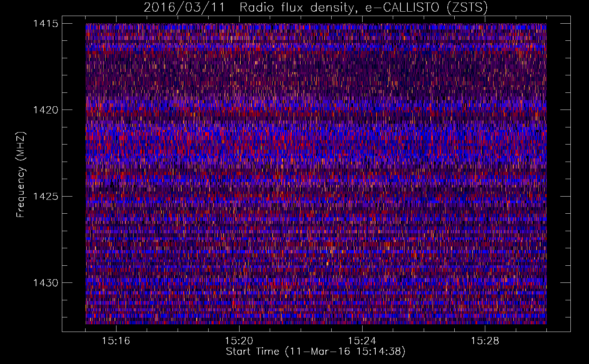The width and height of the screenshot is (589, 364).
Task: Click the 'Frequency (MHZ)' y-axis label
Action: (21, 175)
